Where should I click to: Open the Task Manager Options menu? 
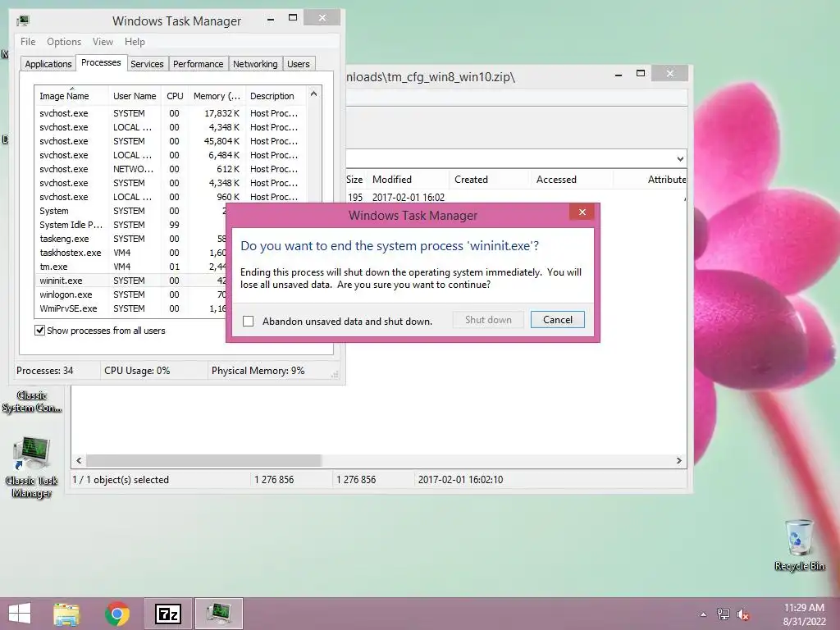64,42
